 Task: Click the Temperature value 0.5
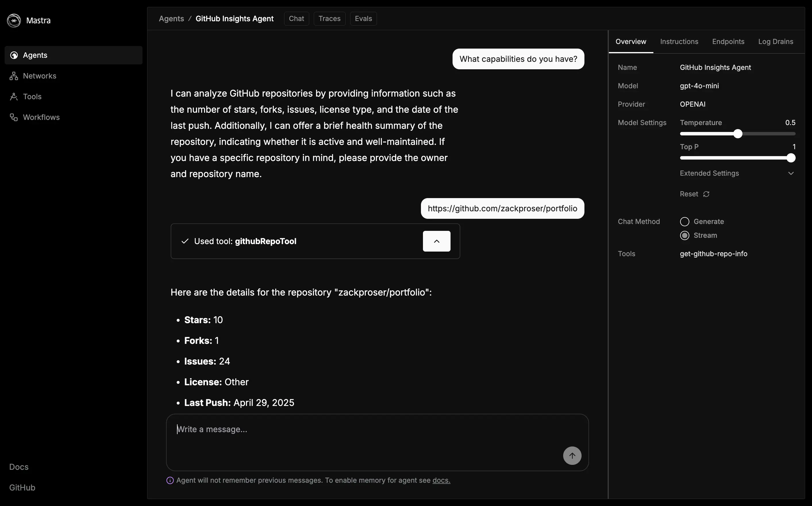coord(790,122)
